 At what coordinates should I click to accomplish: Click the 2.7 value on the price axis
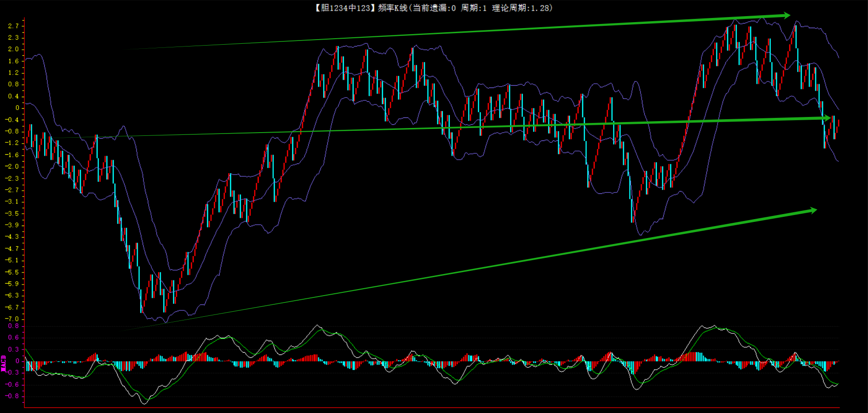coord(13,26)
